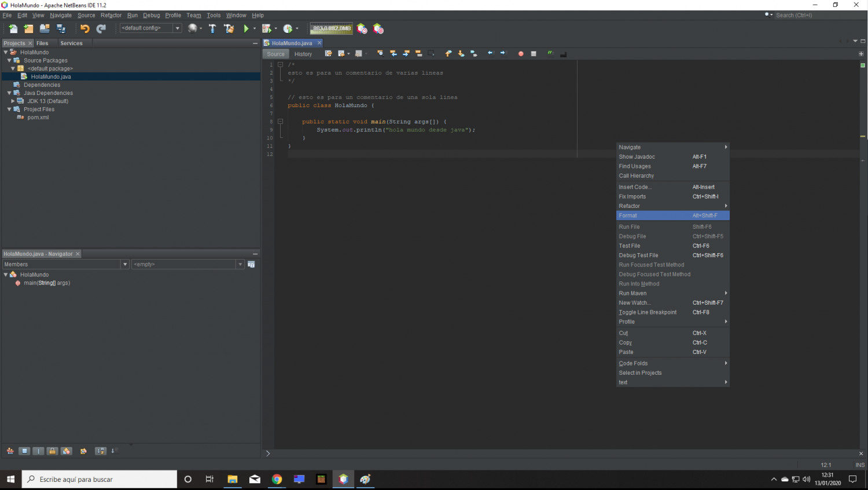Open the Run Project dropdown arrow

(254, 28)
